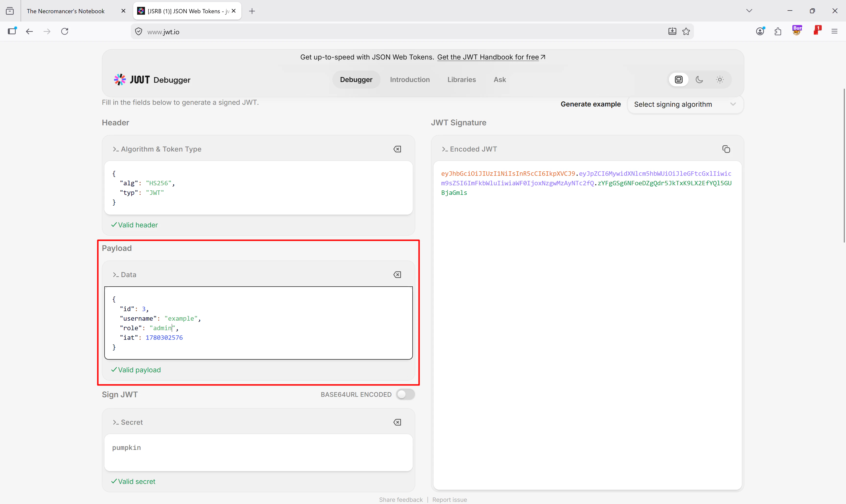Click the install/save page icon in address bar
The height and width of the screenshot is (504, 846).
[672, 32]
